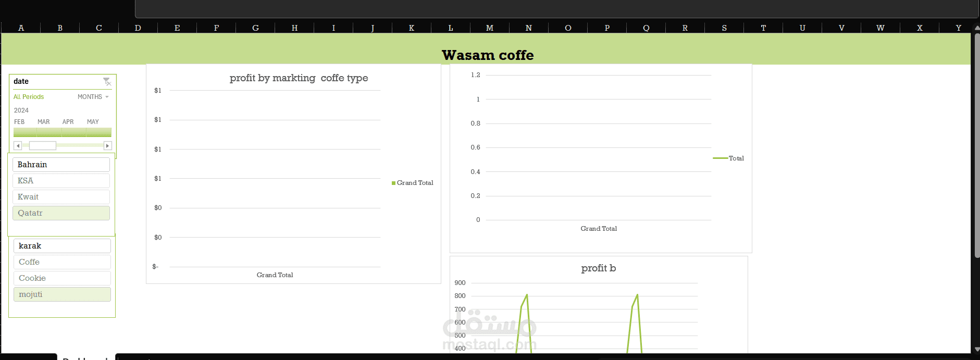Toggle the Qatatr slicer item
980x360 pixels.
pyautogui.click(x=61, y=213)
